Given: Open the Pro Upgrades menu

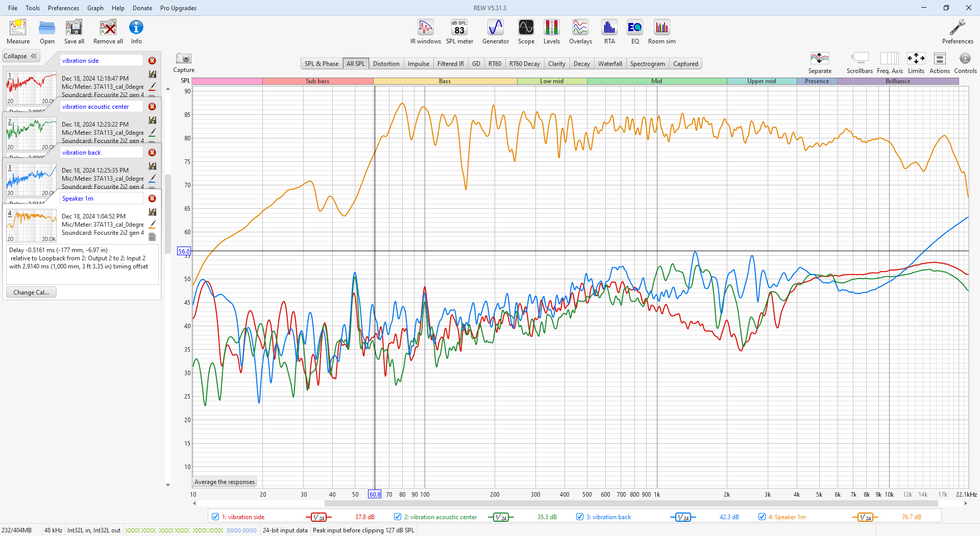Looking at the screenshot, I should click(x=178, y=8).
